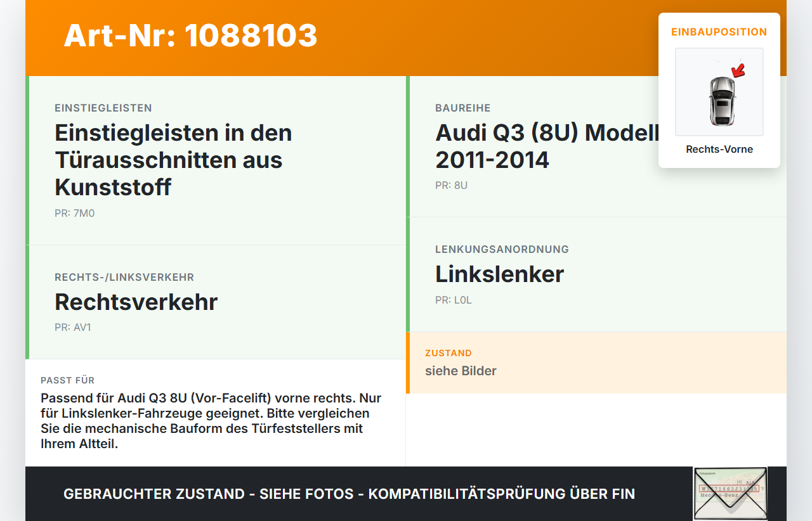Click the Passt für label
This screenshot has height=521, width=812.
[68, 380]
